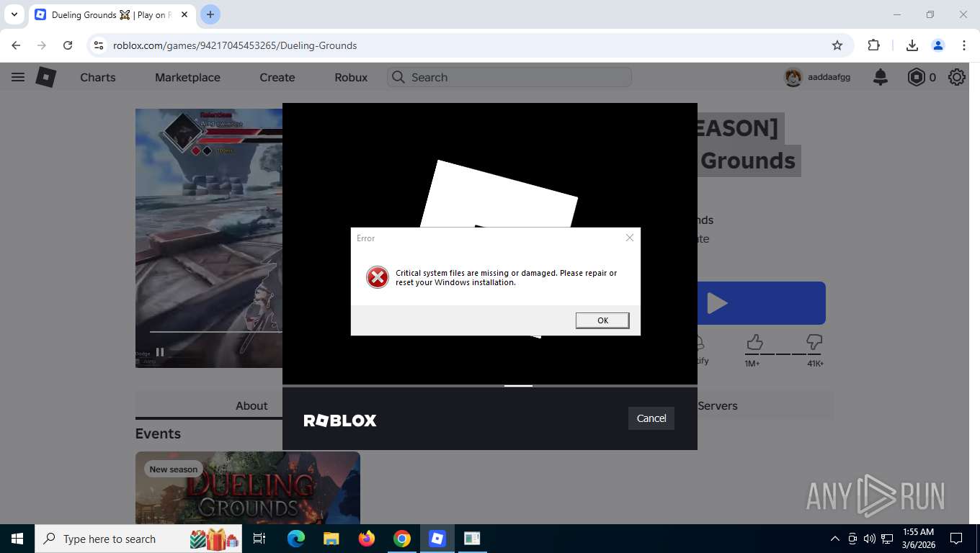Pause the game preview video
The height and width of the screenshot is (553, 980).
[160, 352]
